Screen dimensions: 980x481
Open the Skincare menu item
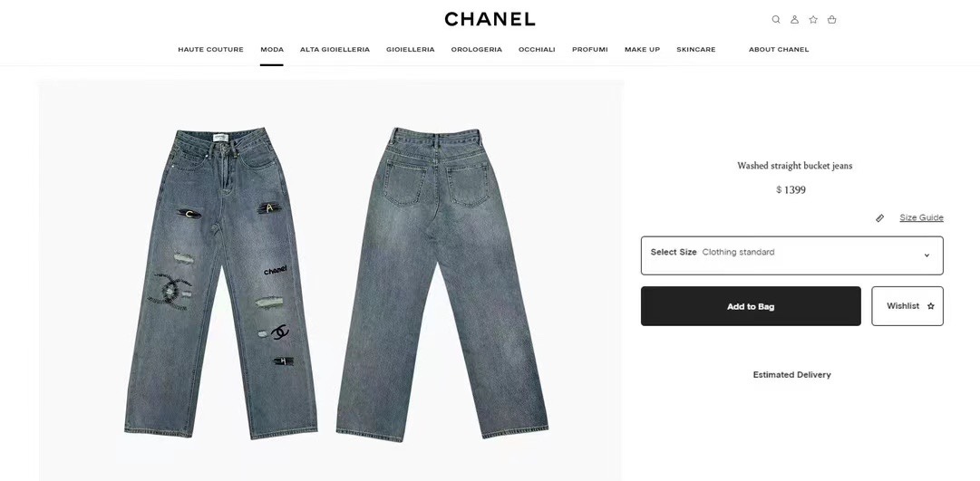[x=695, y=49]
